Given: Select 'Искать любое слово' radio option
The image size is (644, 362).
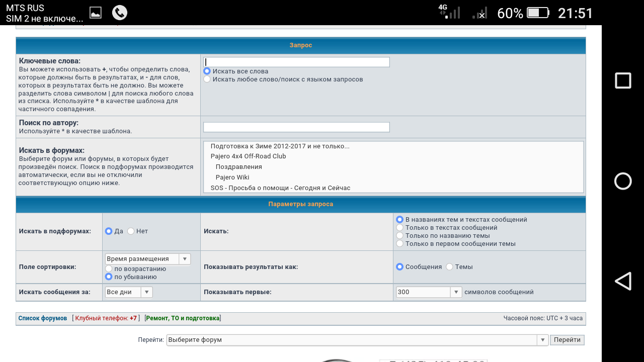Looking at the screenshot, I should pos(207,79).
